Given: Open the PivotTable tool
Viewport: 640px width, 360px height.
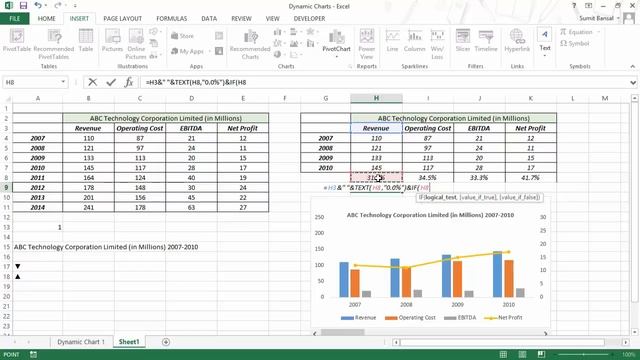Looking at the screenshot, I should [17, 41].
